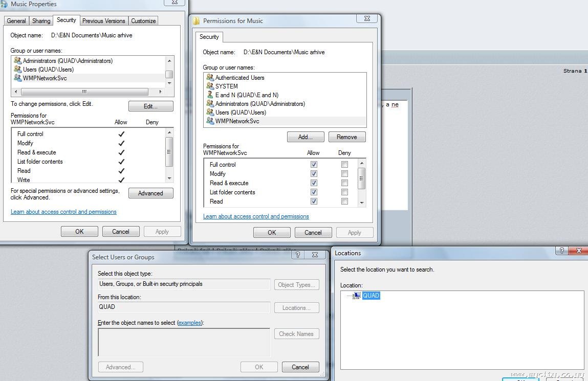
Task: Click the Edit... button
Action: point(151,106)
